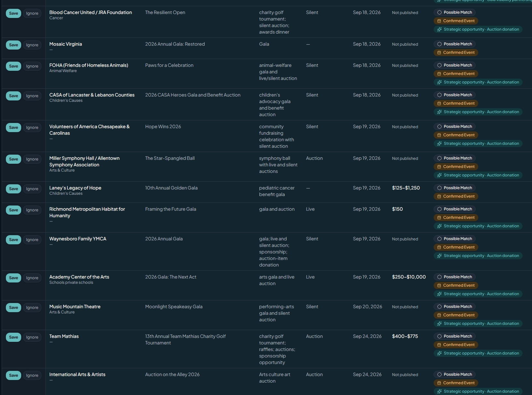Click Confirmed Event icon in Framing the Future row

[x=439, y=218]
